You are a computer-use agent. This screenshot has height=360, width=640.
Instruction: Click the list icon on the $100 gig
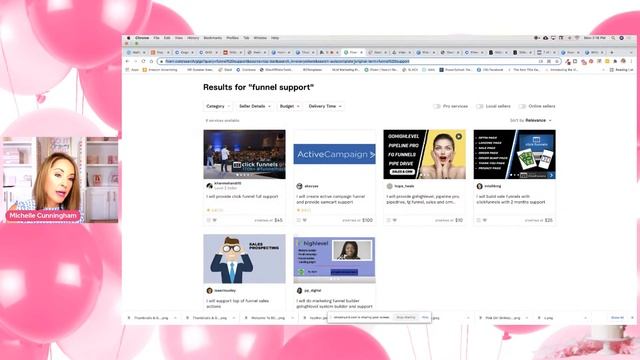pyautogui.click(x=298, y=220)
